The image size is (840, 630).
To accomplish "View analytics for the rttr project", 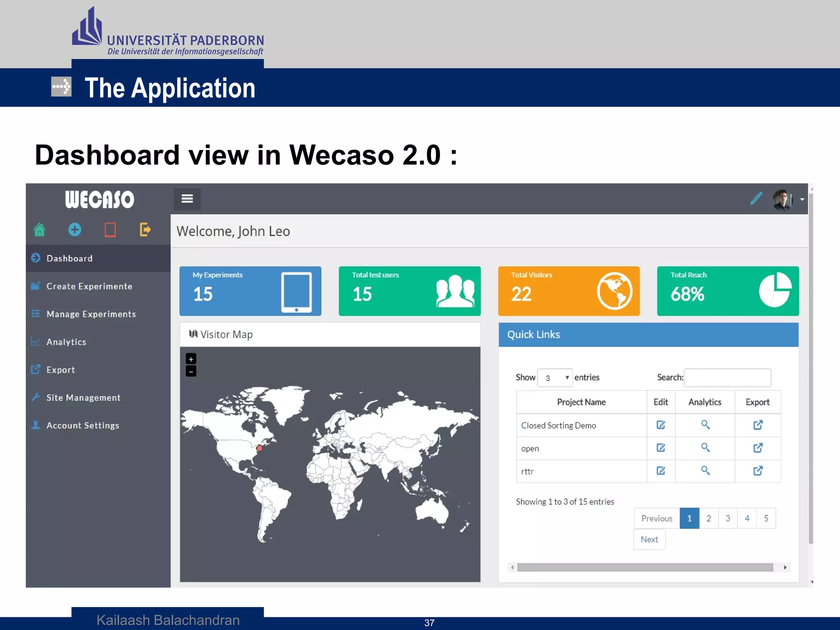I will (x=705, y=470).
